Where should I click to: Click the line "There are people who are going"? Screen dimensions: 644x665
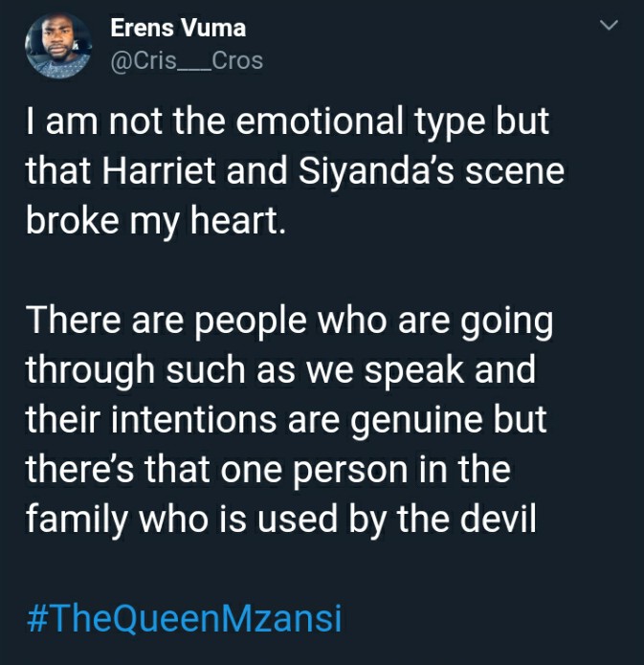(x=290, y=321)
